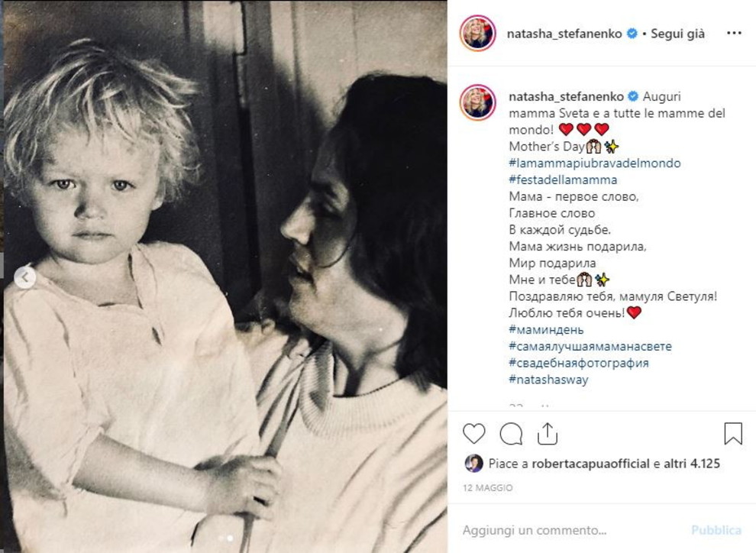Follow the #маминдень hashtag link
The image size is (756, 553).
click(x=546, y=330)
